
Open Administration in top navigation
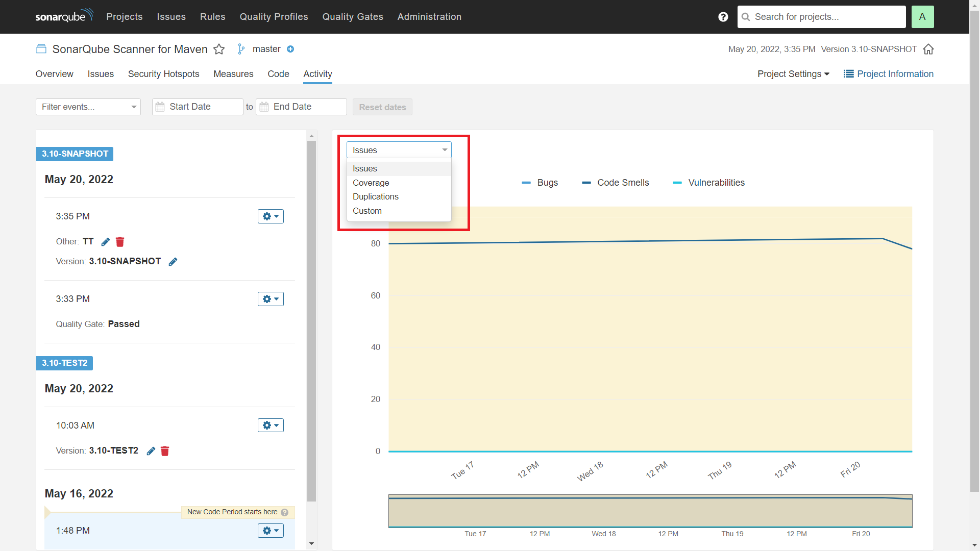point(429,17)
